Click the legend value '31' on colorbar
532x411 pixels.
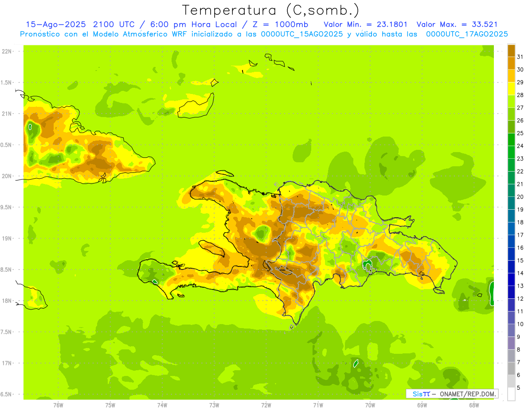(x=520, y=57)
